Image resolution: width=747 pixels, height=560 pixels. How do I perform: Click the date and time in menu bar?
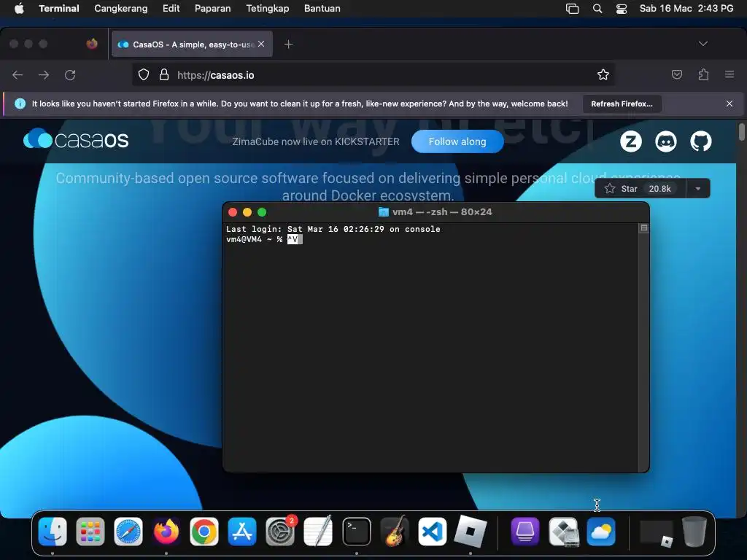coord(686,8)
